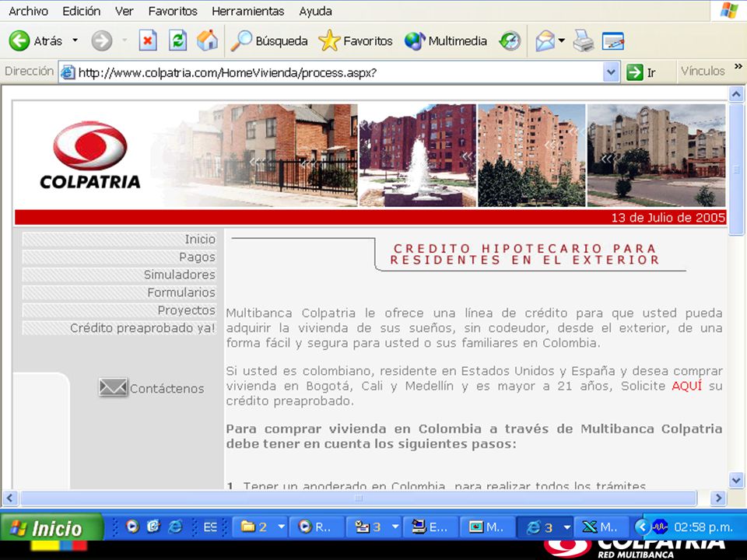This screenshot has height=560, width=747.
Task: Click the horizontal scrollbar right arrow
Action: coord(718,499)
